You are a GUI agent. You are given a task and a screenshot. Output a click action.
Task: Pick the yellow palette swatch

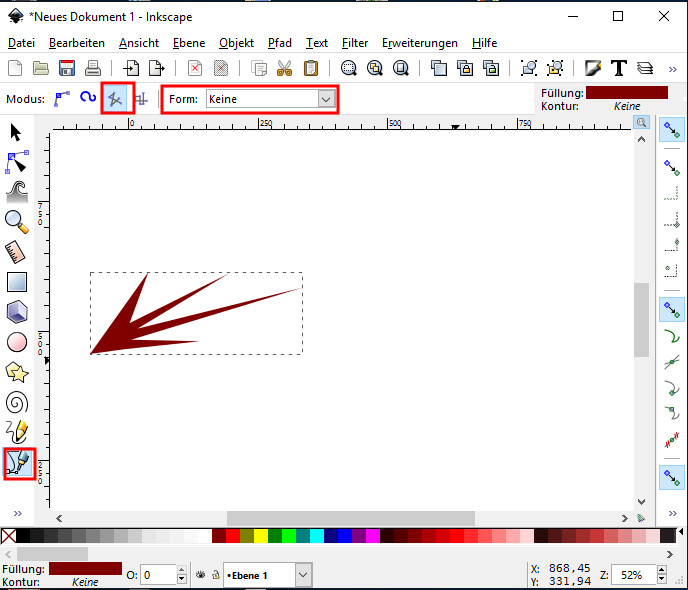coord(261,536)
